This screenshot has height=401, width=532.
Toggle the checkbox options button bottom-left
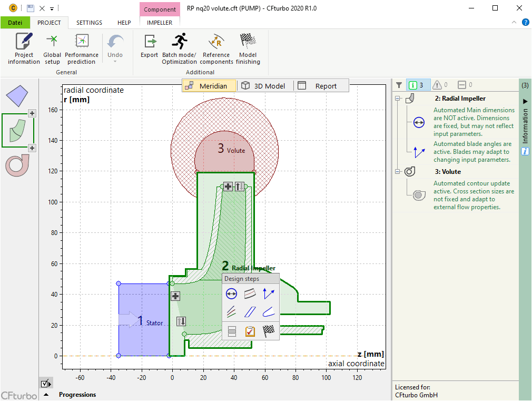46,384
